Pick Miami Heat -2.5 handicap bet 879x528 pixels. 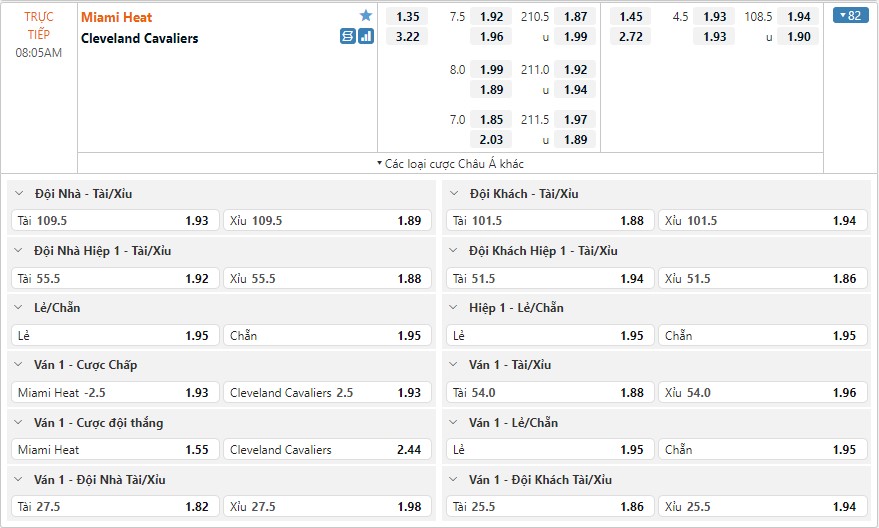[115, 393]
